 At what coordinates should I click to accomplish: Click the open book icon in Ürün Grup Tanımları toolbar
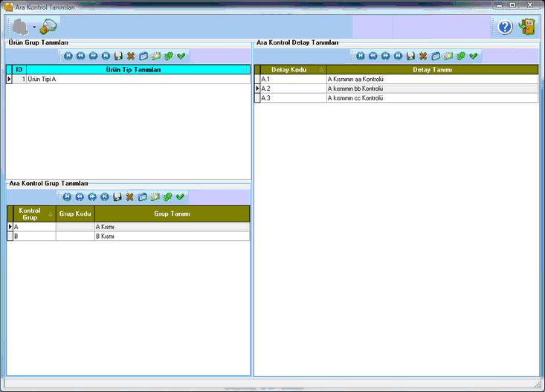(x=155, y=56)
